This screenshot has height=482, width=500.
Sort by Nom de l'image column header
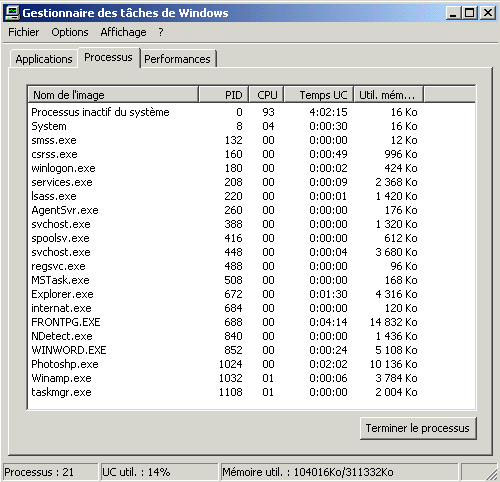click(113, 95)
